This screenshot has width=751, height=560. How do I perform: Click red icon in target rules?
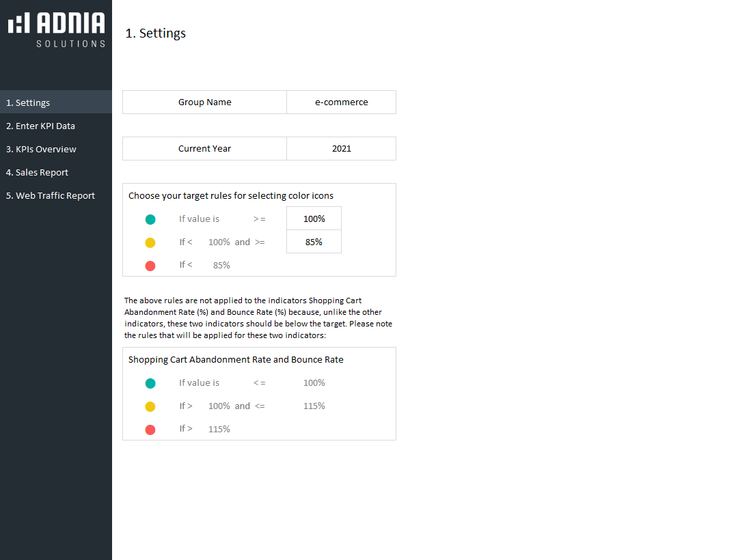150,266
